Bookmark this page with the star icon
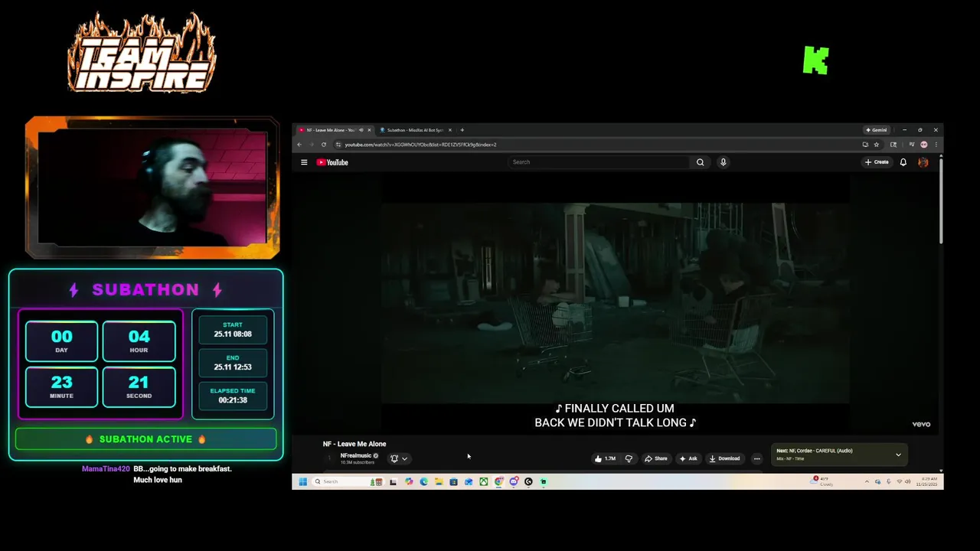The width and height of the screenshot is (980, 551). [877, 145]
